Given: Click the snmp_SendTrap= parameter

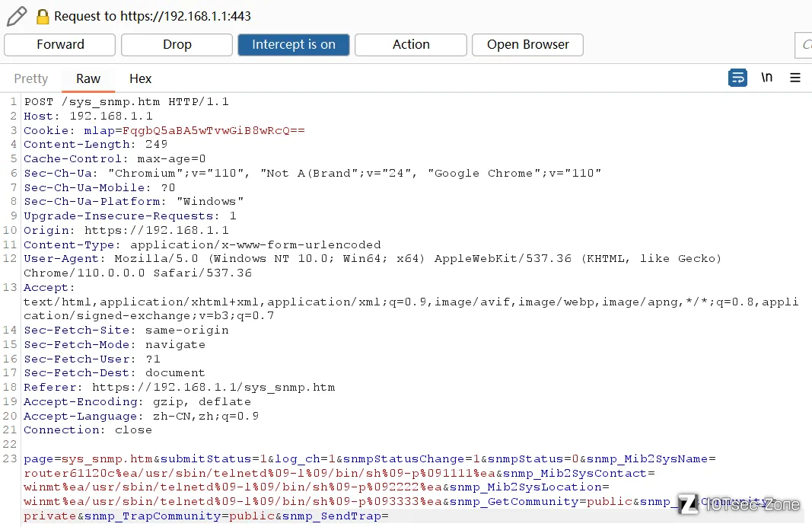Looking at the screenshot, I should coord(336,516).
